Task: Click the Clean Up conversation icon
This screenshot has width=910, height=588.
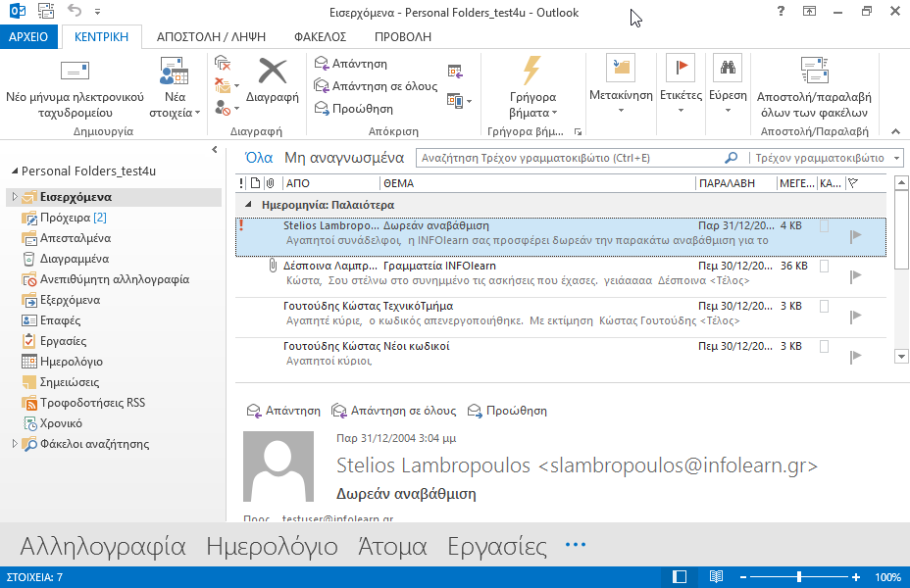Action: pyautogui.click(x=223, y=86)
